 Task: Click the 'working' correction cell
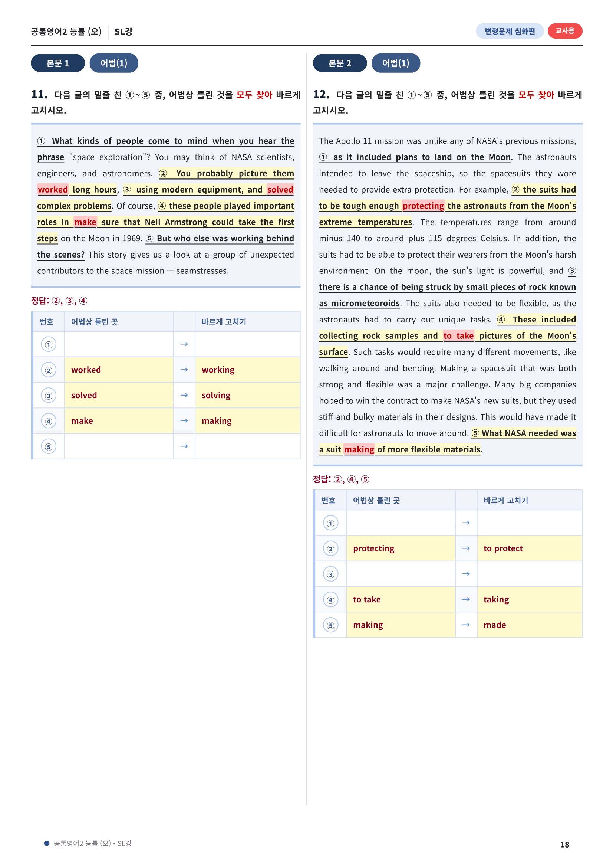(247, 370)
